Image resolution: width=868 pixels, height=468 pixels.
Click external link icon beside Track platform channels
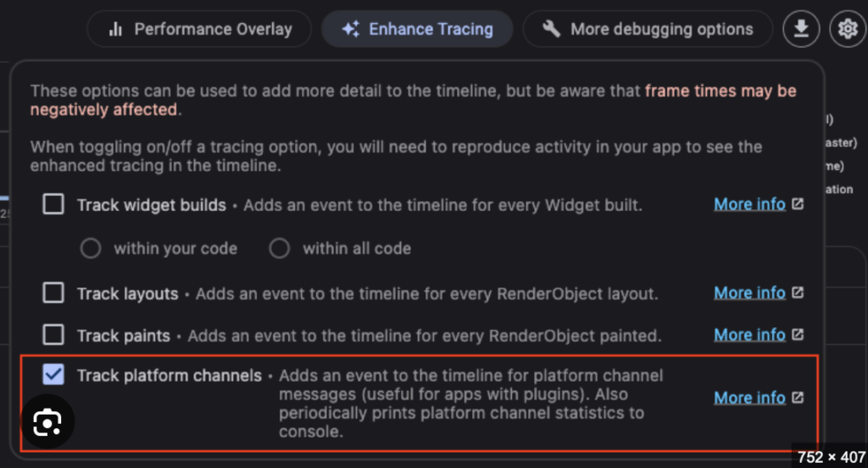(798, 398)
